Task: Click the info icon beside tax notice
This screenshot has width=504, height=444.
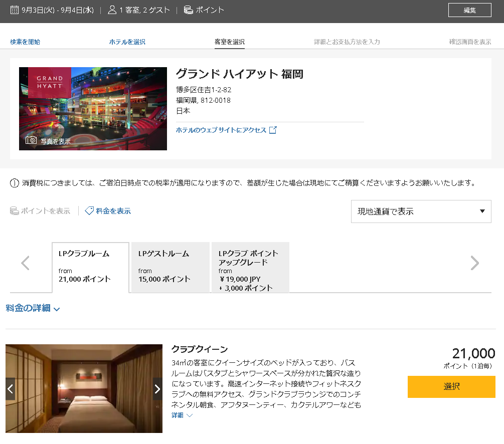Action: [x=15, y=183]
